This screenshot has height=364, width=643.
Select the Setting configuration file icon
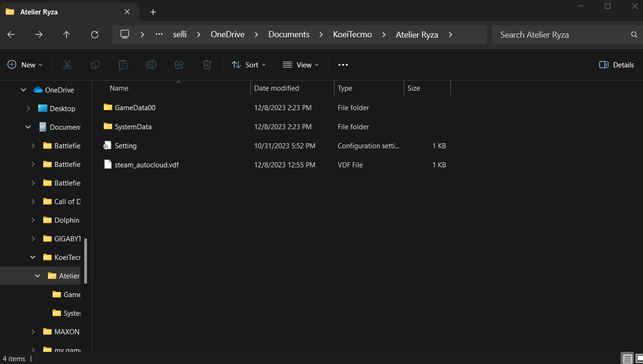coord(108,146)
